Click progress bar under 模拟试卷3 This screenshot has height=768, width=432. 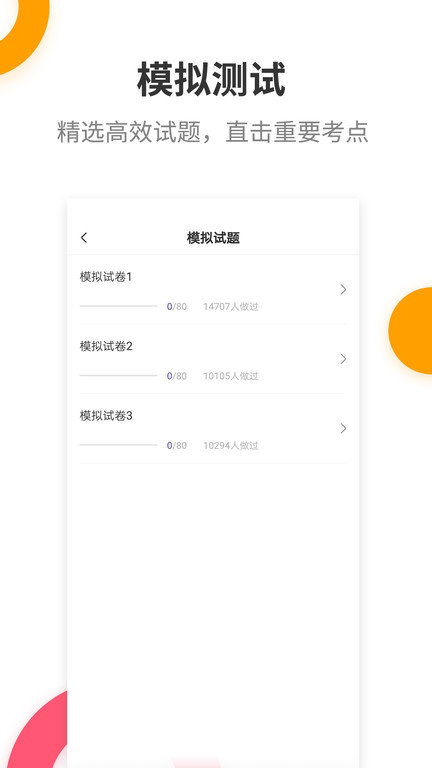click(119, 445)
